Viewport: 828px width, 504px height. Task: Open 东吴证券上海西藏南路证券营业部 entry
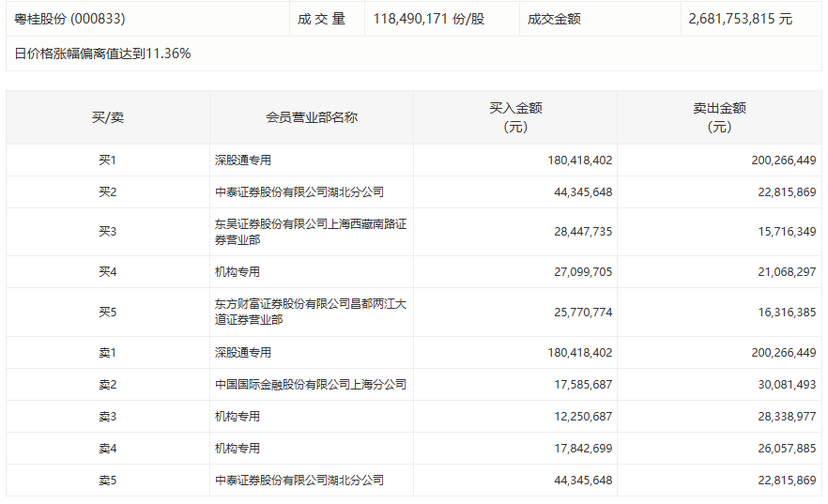click(x=310, y=233)
